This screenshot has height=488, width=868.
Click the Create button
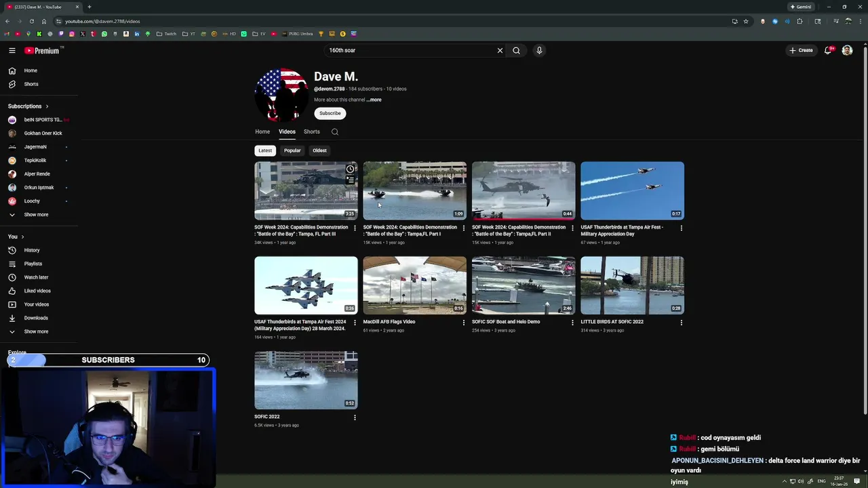click(801, 50)
